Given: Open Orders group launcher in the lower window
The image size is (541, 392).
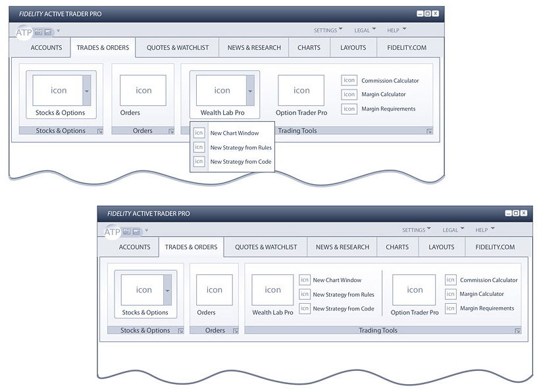Looking at the screenshot, I should tap(236, 331).
